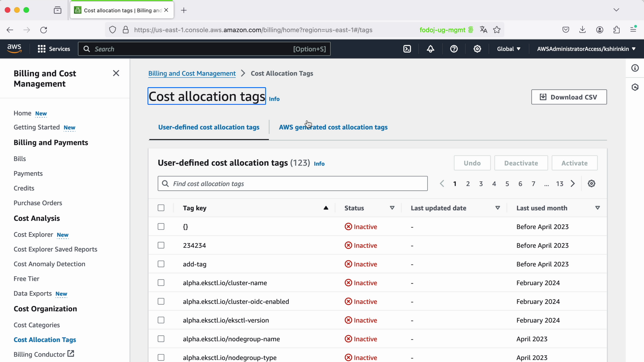Select all tags with header checkbox
This screenshot has height=362, width=644.
161,208
